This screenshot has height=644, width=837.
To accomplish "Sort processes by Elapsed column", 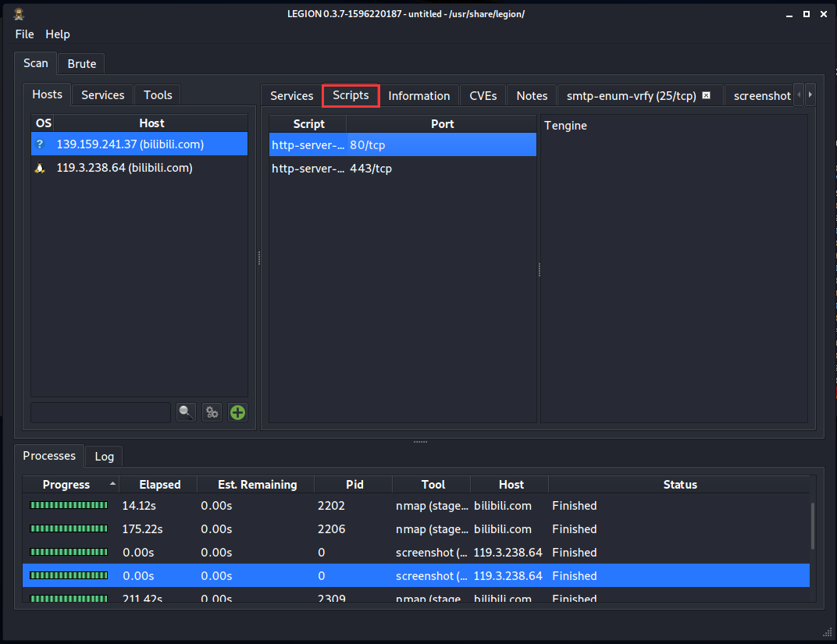I will coord(159,485).
